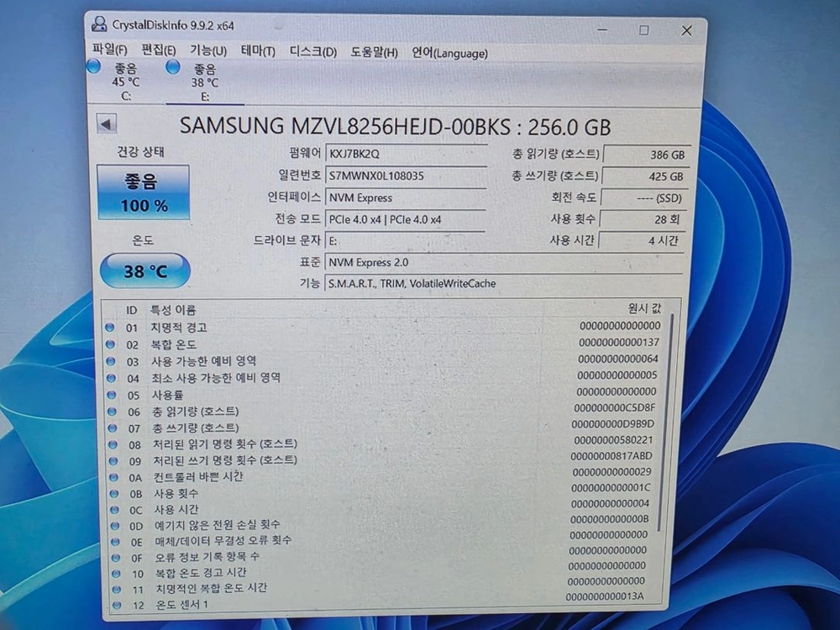
Task: Click the total host reads value 386 GB
Action: [x=646, y=155]
